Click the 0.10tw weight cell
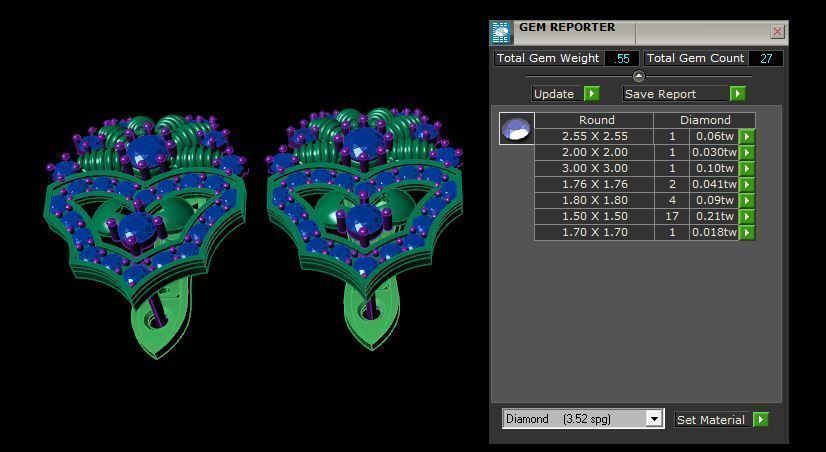The height and width of the screenshot is (452, 826). click(714, 169)
